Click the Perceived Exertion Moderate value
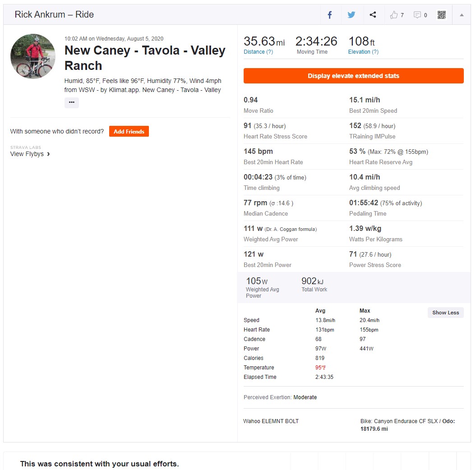Viewport: 476px width, 470px height. (x=305, y=397)
